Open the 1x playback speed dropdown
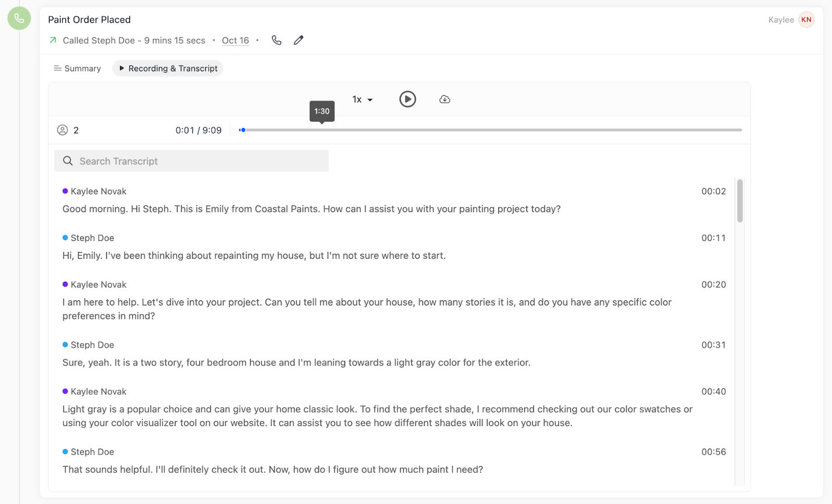The width and height of the screenshot is (832, 504). pos(362,99)
